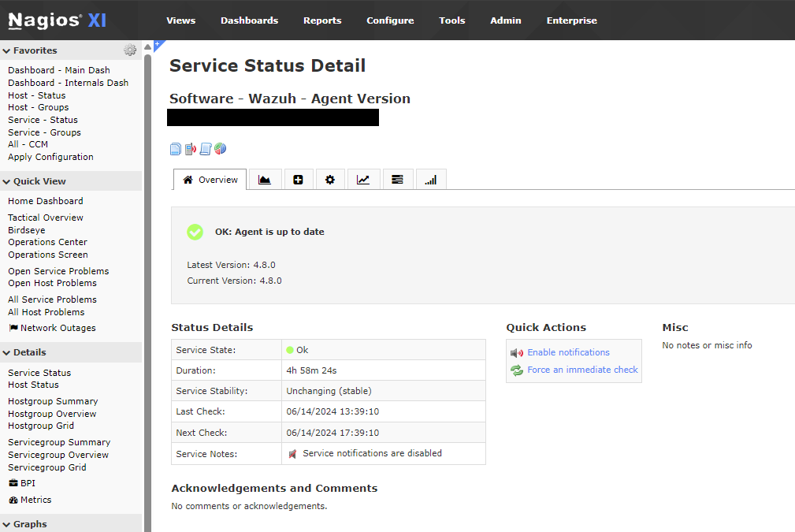Open the Dashboards menu
Screen dimensions: 795x532
250,20
